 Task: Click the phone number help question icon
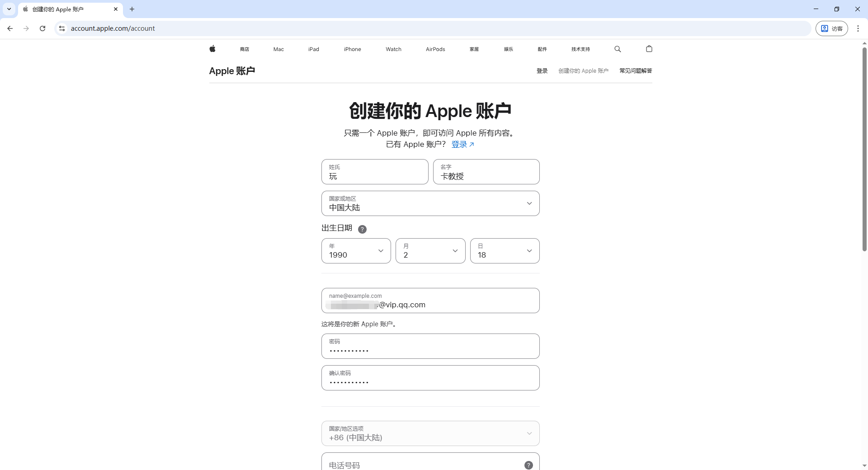(x=528, y=465)
